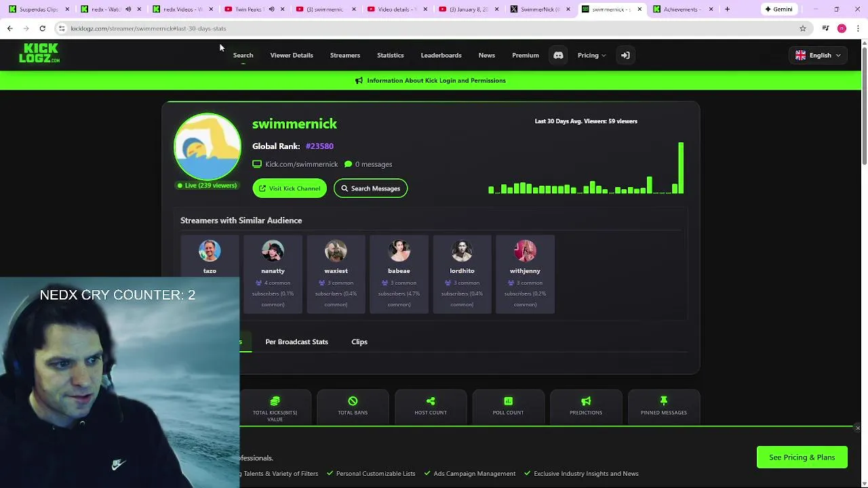Click See Pricing & Plans button
This screenshot has width=868, height=488.
coord(802,457)
